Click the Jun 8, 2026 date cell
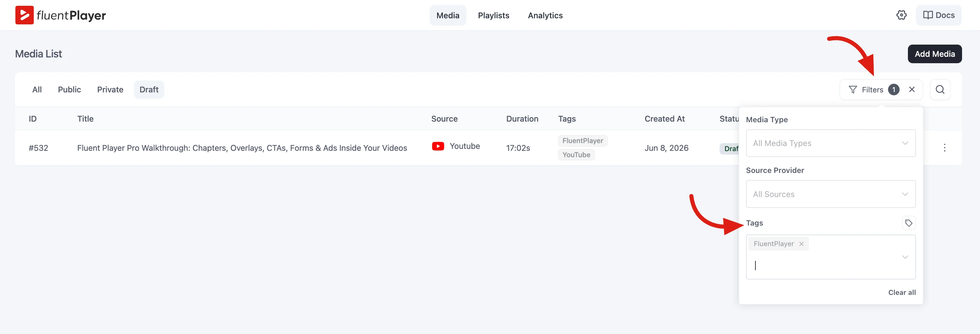980x334 pixels. (666, 148)
